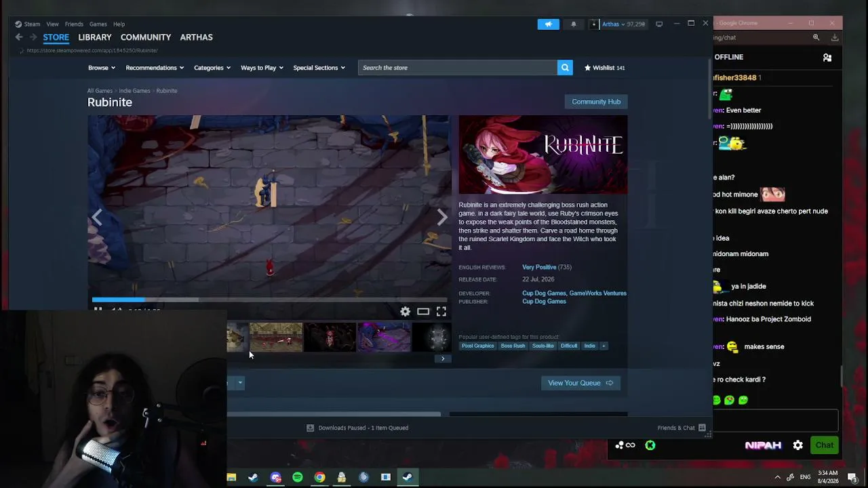Expand the Recommendations dropdown
868x488 pixels.
[x=155, y=68]
